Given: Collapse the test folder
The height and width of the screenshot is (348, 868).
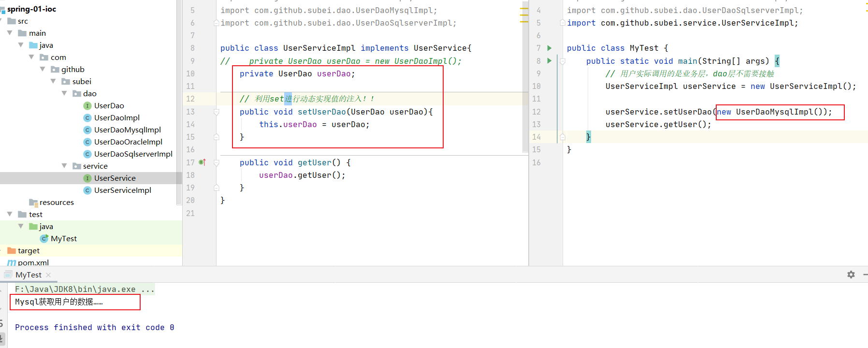Looking at the screenshot, I should (10, 214).
